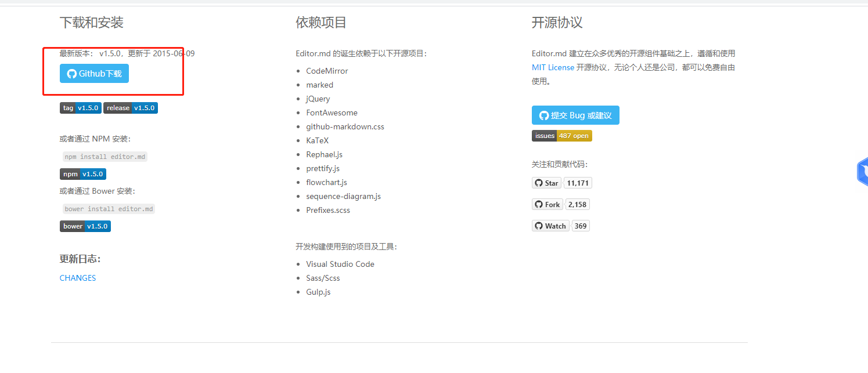Click the npm install editor.md command
Screen dimensions: 868x373
coord(105,157)
